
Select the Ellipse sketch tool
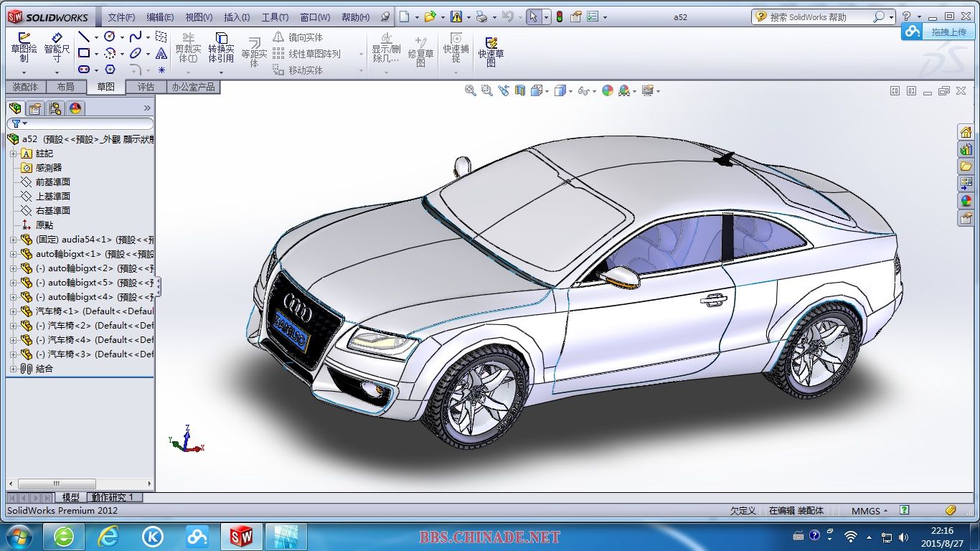pyautogui.click(x=136, y=53)
